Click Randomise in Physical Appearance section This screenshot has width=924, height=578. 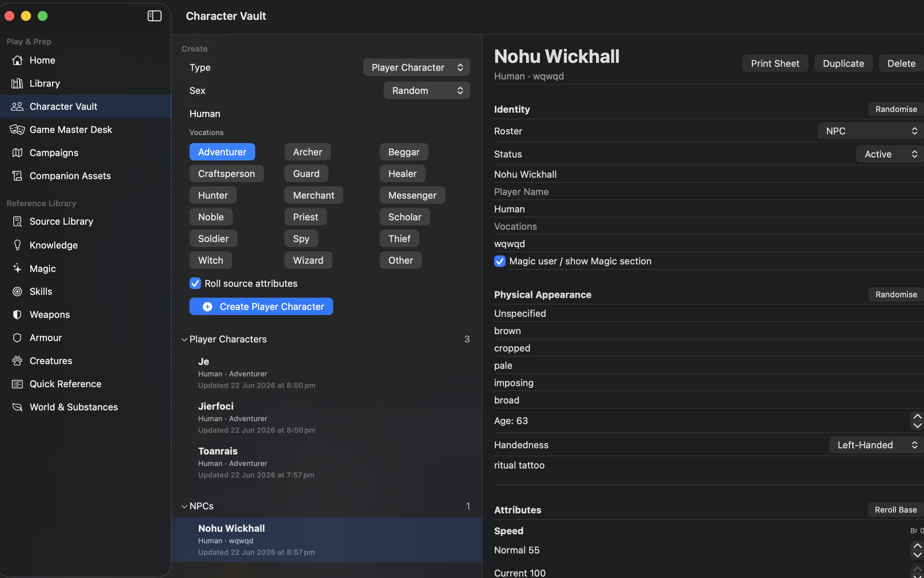tap(896, 294)
